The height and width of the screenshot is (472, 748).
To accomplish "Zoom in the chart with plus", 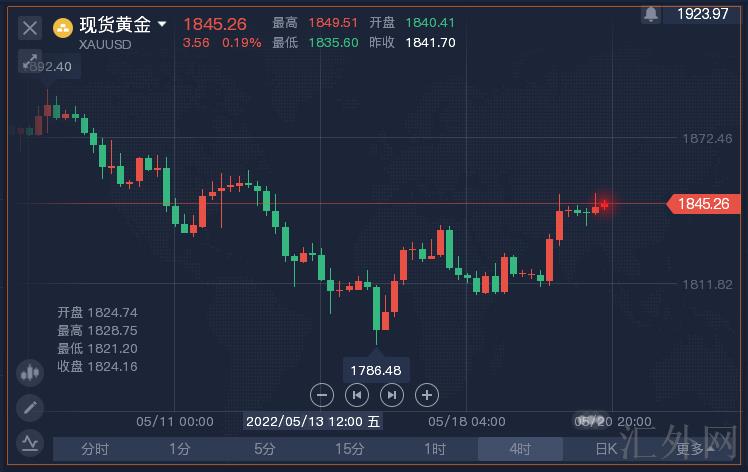I will coord(427,395).
